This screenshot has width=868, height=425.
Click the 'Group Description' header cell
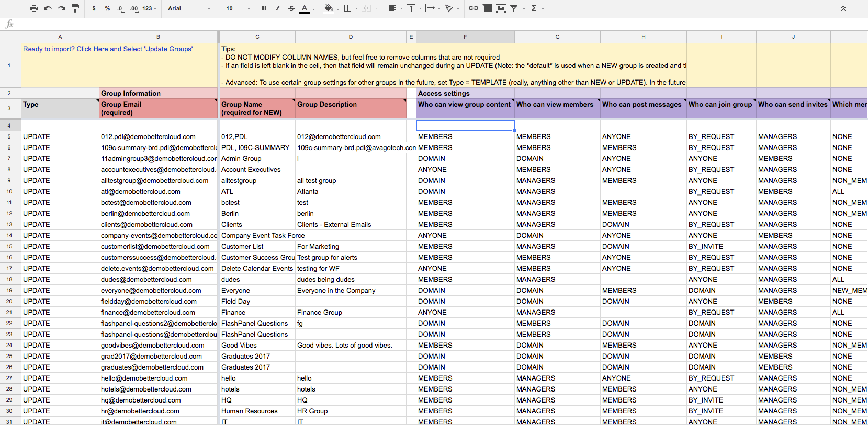(351, 108)
